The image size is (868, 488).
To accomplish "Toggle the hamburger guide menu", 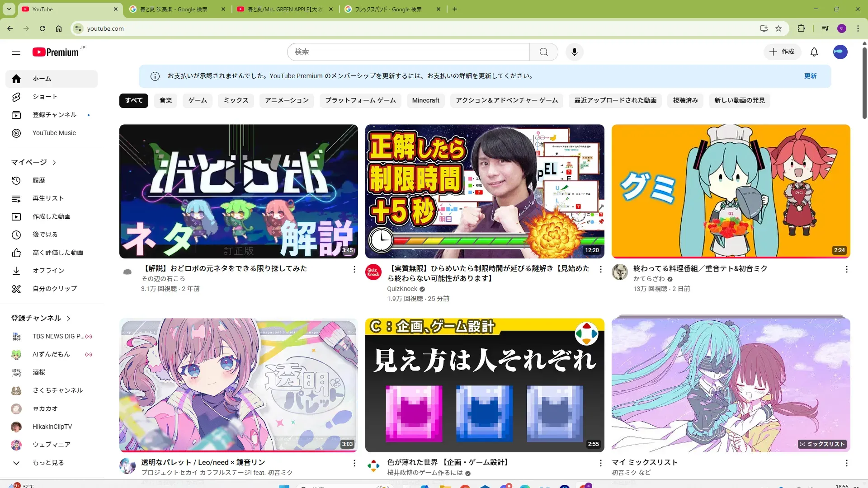I will coord(16,52).
